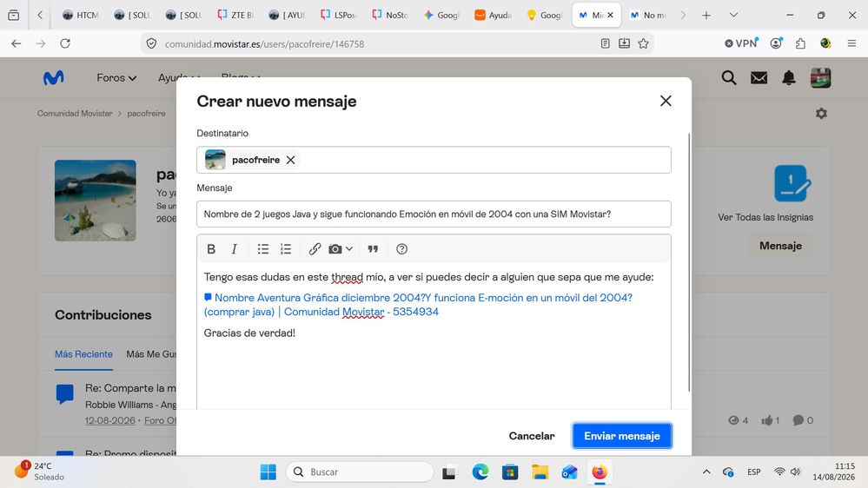
Task: Click the browser back arrow
Action: coord(16,43)
